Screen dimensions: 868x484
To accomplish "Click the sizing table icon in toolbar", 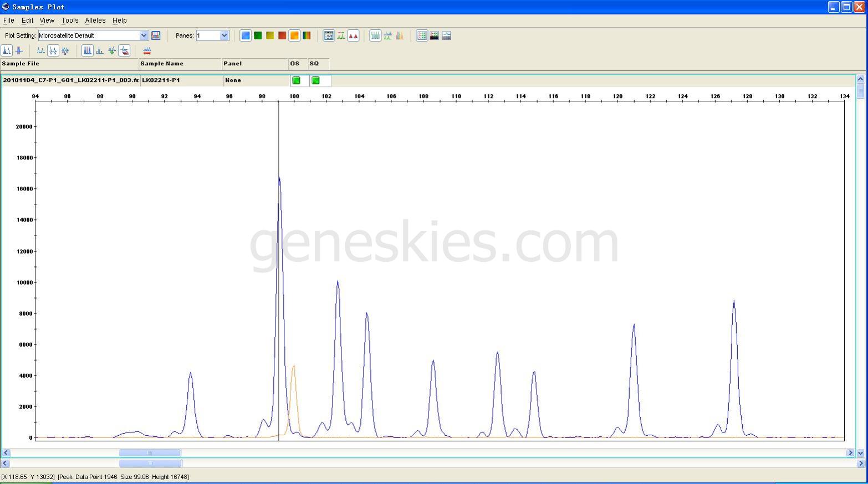I will point(422,35).
